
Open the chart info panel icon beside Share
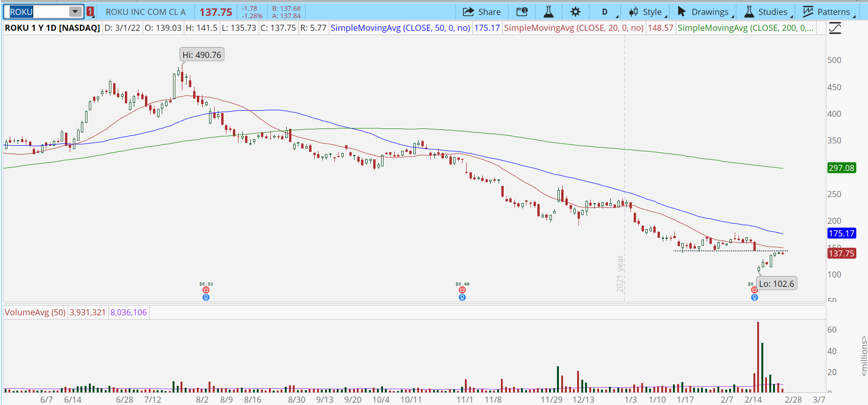pos(522,12)
